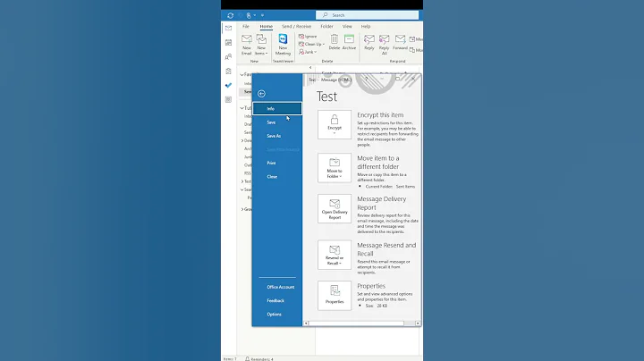Open the People view in left sidebar
Viewport: 644px width, 361px height.
[228, 56]
